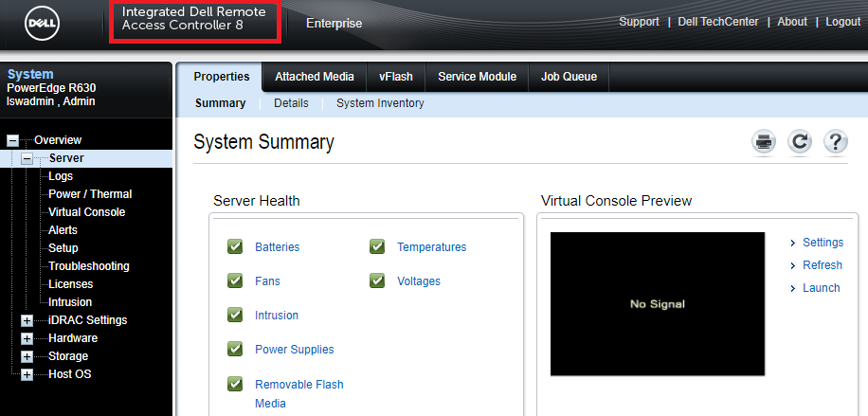
Task: Open the Temperatures health link
Action: tap(432, 247)
